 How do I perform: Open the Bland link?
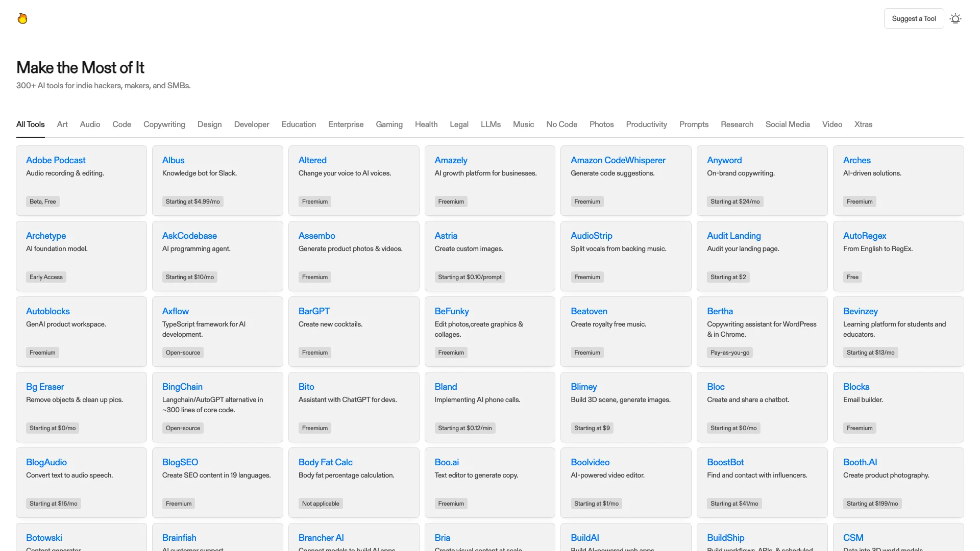click(446, 387)
